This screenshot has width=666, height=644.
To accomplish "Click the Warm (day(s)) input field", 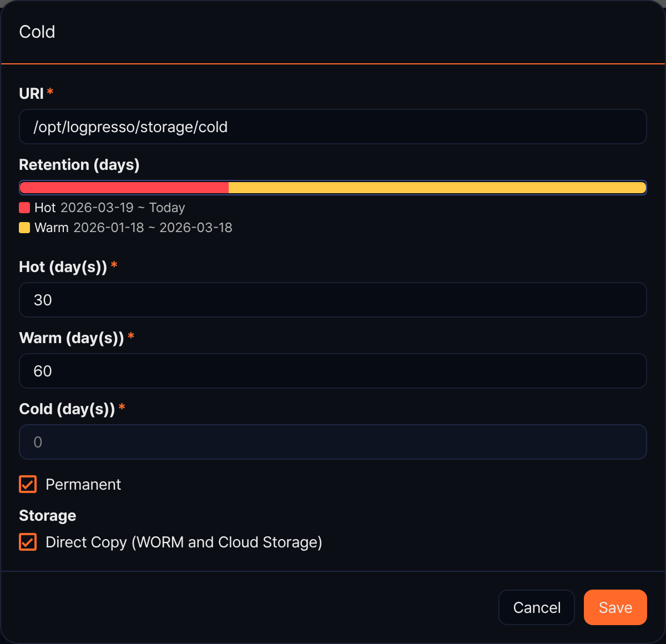I will pyautogui.click(x=333, y=371).
